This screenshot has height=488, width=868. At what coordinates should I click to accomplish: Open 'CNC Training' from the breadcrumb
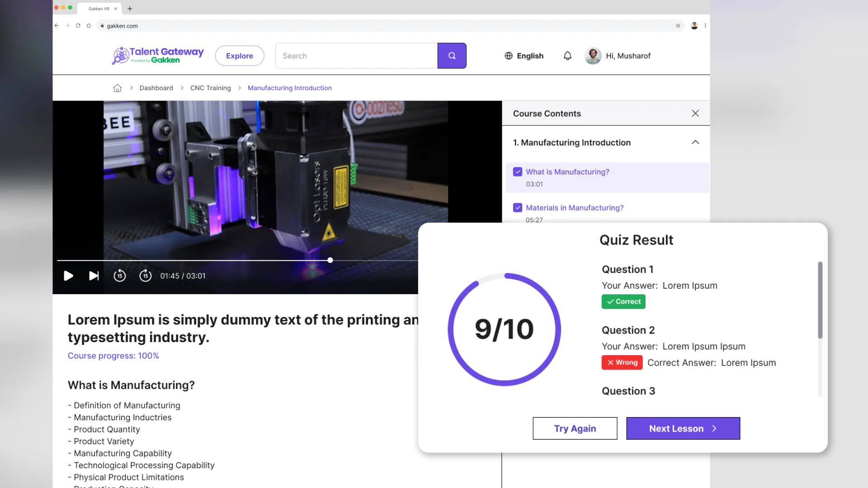pos(210,88)
